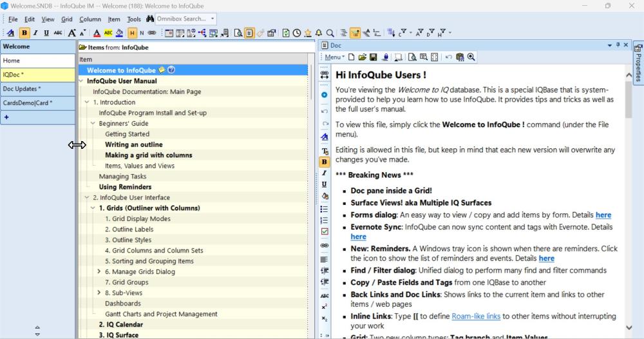Image resolution: width=644 pixels, height=339 pixels.
Task: Toggle Italic in Doc pane vertical toolbar
Action: [324, 173]
